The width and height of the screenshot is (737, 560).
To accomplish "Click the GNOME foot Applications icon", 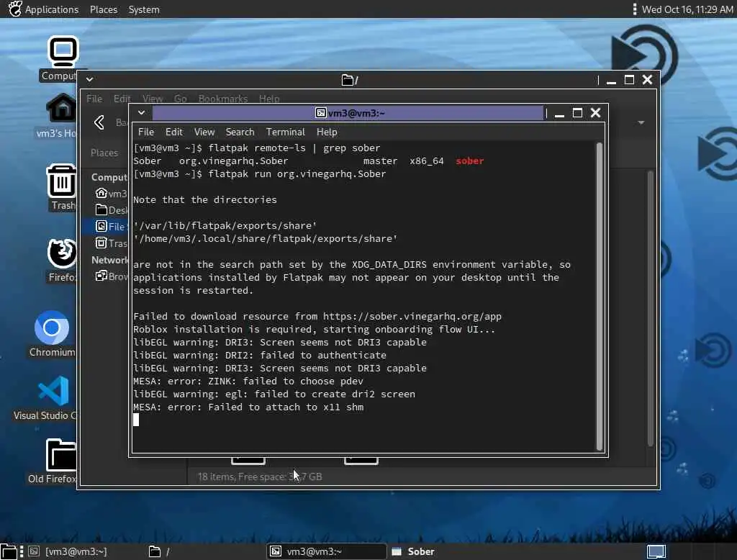I will (14, 9).
